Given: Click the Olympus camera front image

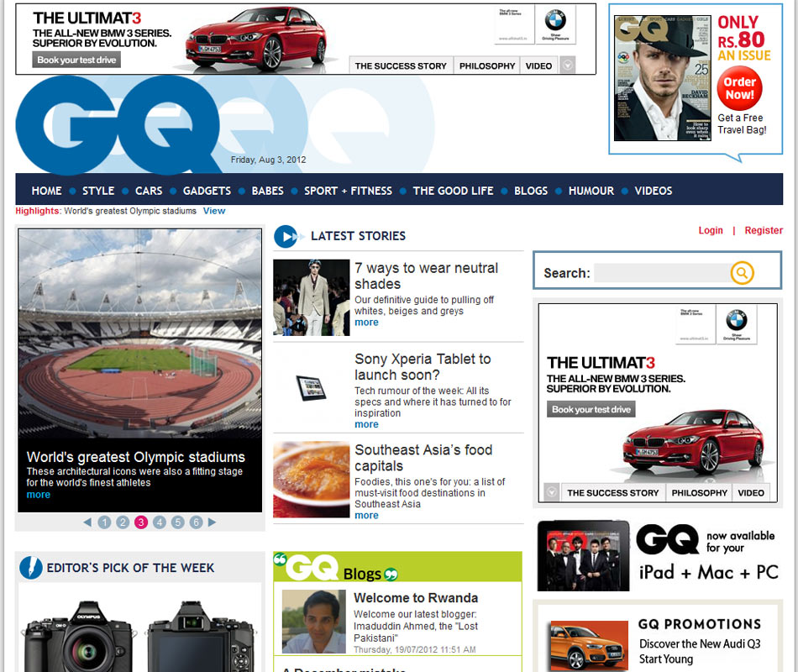Looking at the screenshot, I should point(78,637).
